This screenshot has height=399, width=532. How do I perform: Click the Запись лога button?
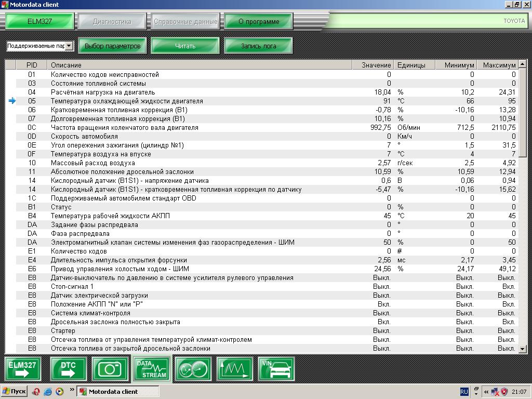[259, 46]
